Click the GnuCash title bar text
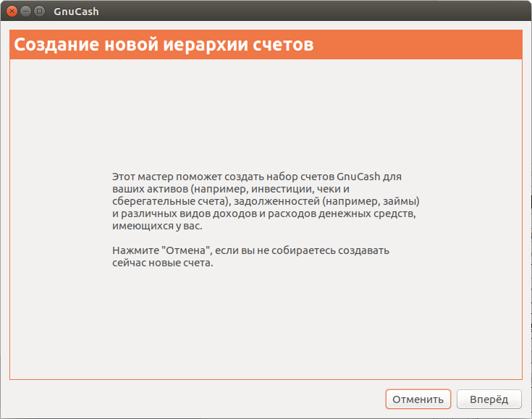This screenshot has width=532, height=419. coord(76,12)
